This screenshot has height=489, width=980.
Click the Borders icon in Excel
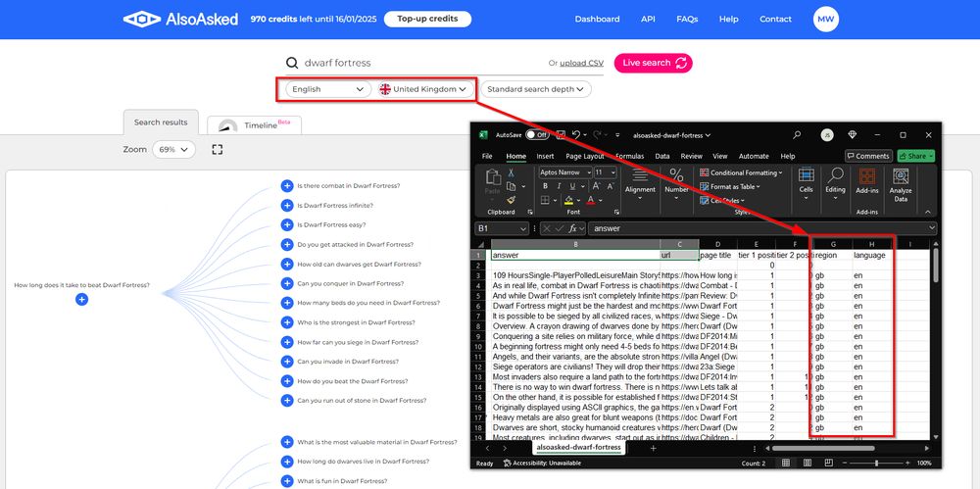(x=545, y=200)
